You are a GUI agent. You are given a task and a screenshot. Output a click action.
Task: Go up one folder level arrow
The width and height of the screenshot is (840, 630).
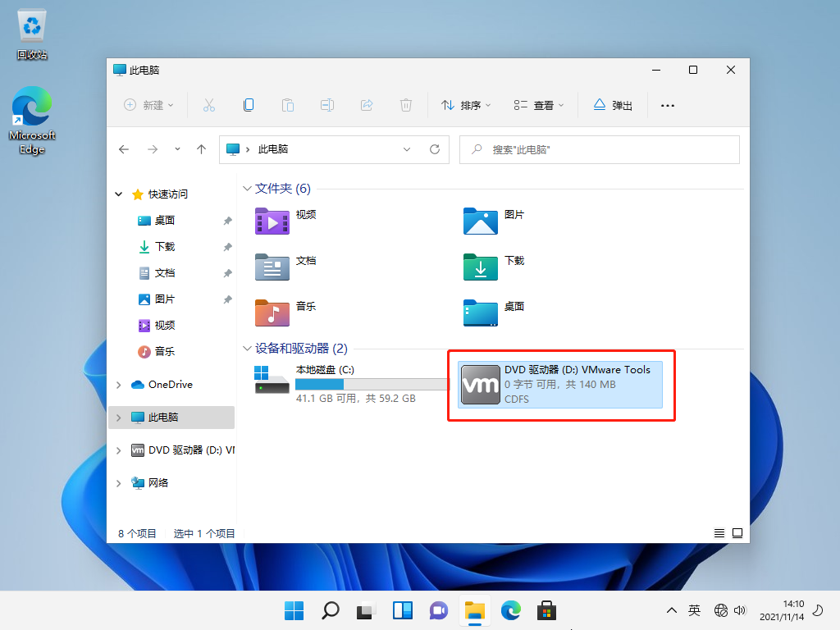[201, 149]
